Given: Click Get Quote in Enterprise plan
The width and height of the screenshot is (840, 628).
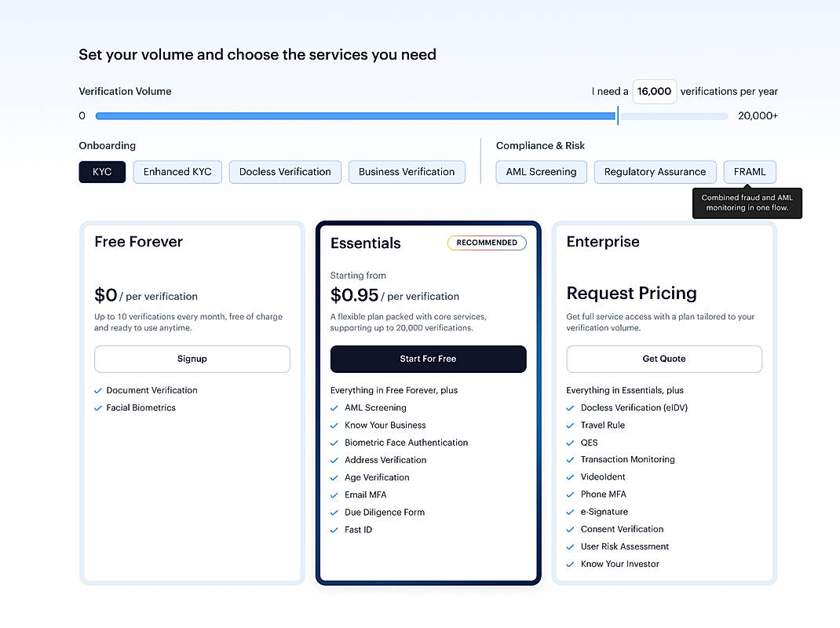Looking at the screenshot, I should click(664, 359).
